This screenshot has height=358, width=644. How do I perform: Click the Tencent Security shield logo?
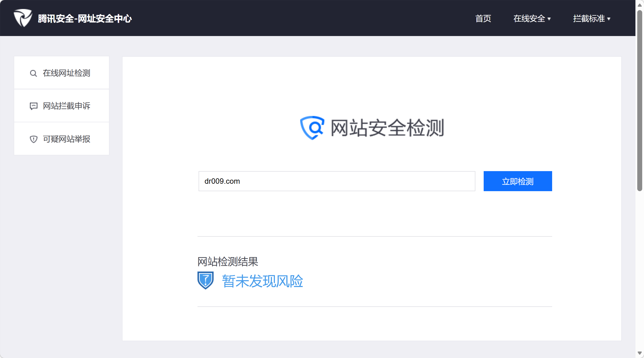click(x=23, y=18)
